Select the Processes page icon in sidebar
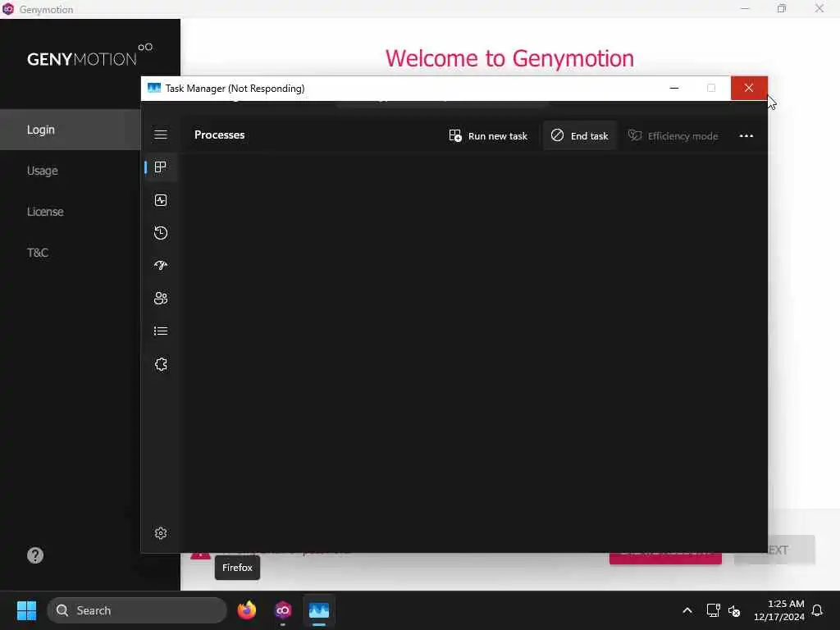Viewport: 840px width, 630px height. [x=161, y=167]
